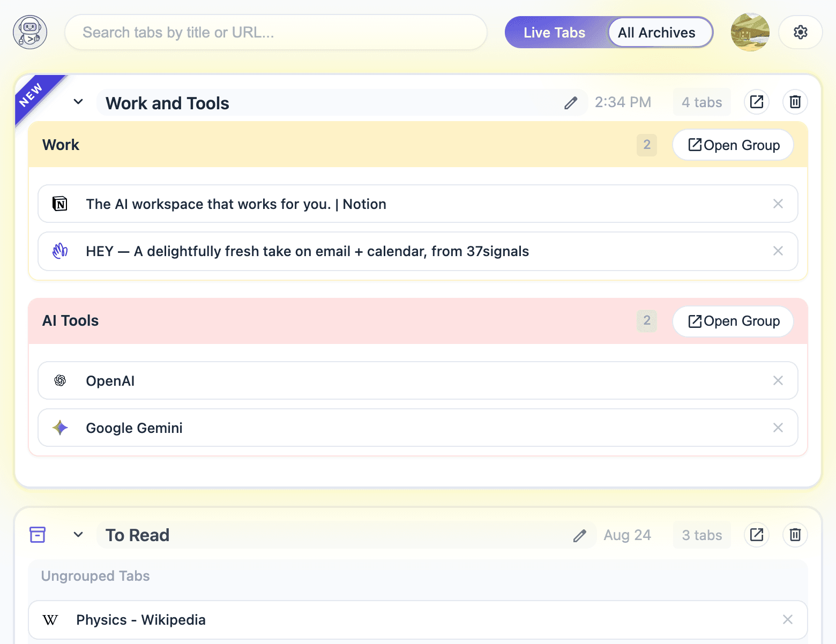836x644 pixels.
Task: Open the Work group
Action: (733, 145)
